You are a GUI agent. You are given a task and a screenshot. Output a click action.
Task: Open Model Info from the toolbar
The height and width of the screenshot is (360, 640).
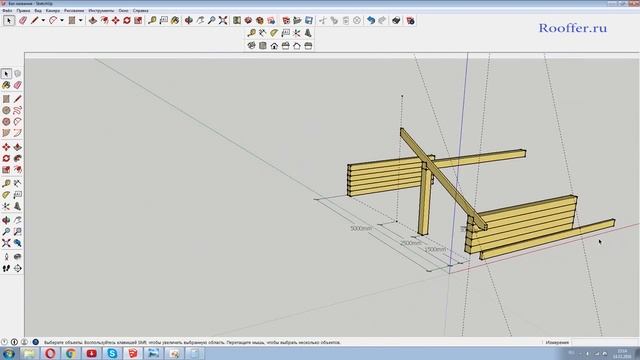(411, 20)
